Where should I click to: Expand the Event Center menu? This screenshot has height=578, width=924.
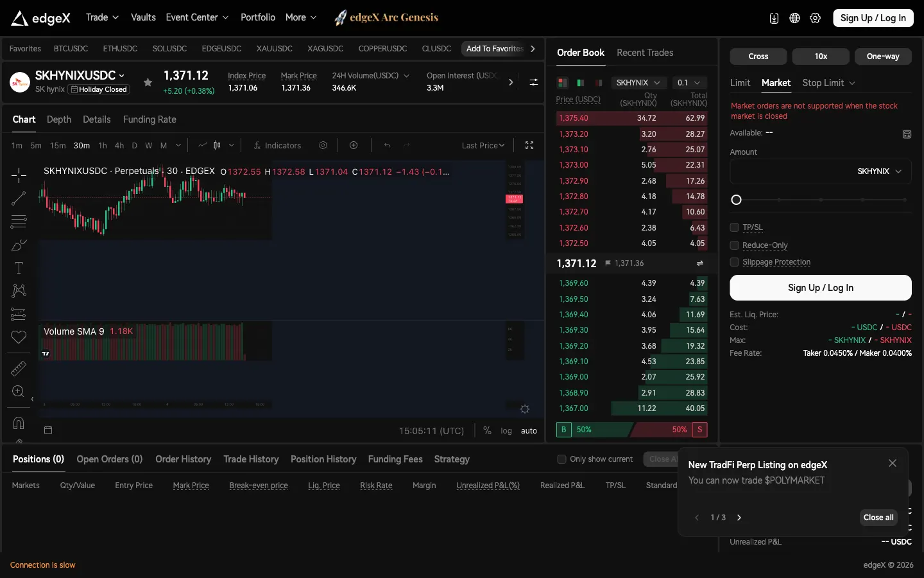(197, 17)
